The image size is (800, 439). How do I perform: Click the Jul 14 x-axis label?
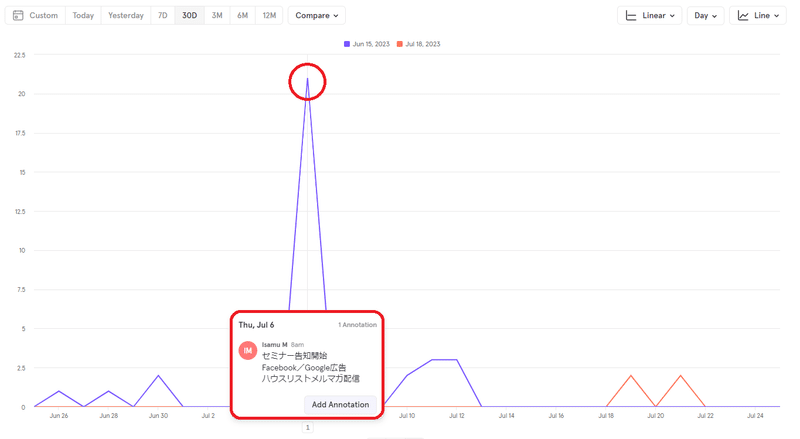pos(506,416)
